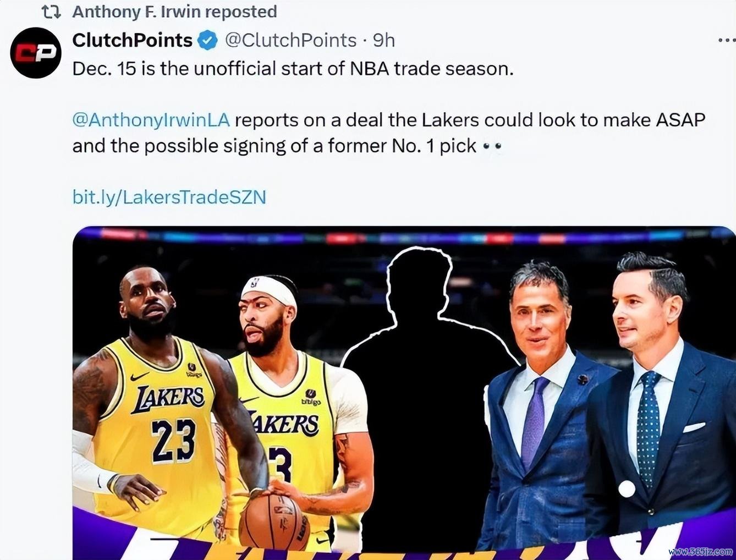Screen dimensions: 736x560
Task: Click the eyes emoji after 'No. 1 pick'
Action: pos(492,146)
